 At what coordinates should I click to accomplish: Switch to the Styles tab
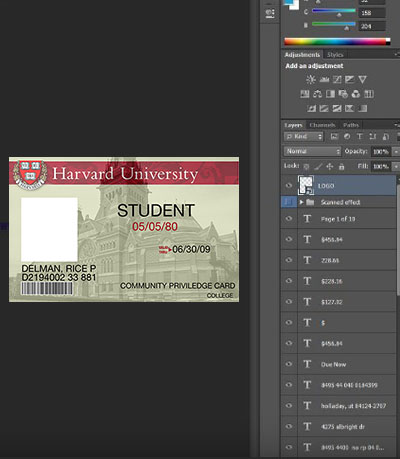tap(335, 55)
